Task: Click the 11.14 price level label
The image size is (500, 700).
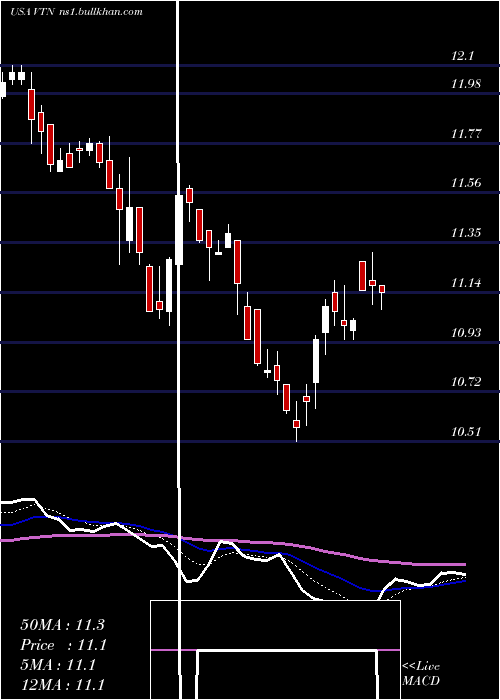Action: pos(466,283)
